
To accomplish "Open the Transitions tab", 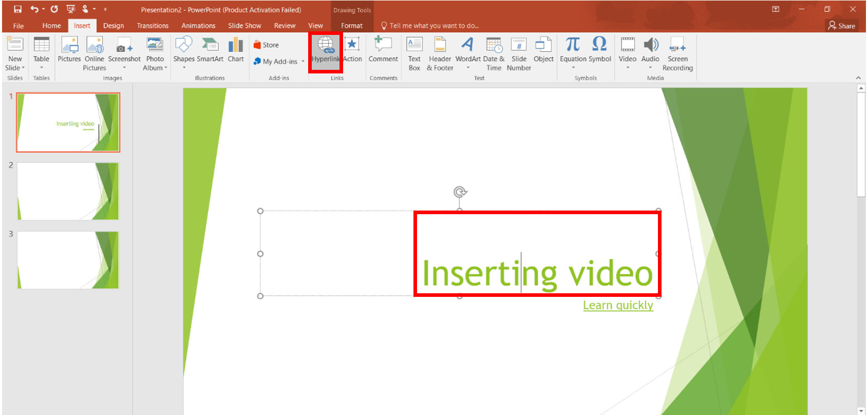I will [x=153, y=26].
